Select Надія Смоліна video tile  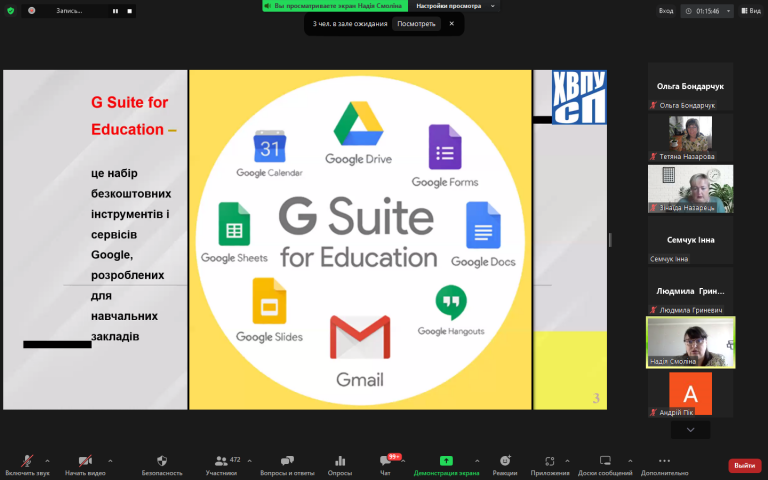tap(691, 342)
